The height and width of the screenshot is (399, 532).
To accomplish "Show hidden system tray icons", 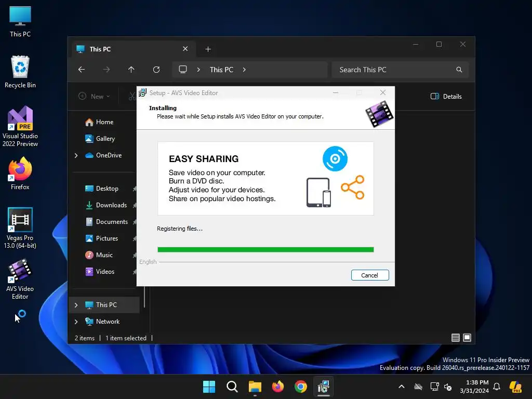I will pos(402,387).
